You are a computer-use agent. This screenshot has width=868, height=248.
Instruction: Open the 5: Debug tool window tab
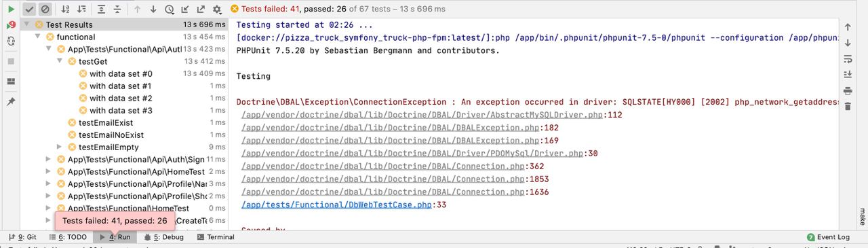tap(163, 237)
